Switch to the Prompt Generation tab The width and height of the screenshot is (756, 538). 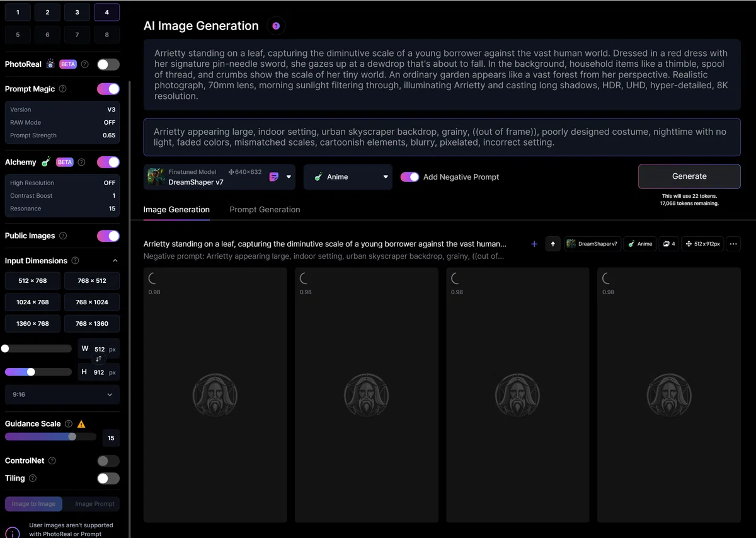click(265, 210)
